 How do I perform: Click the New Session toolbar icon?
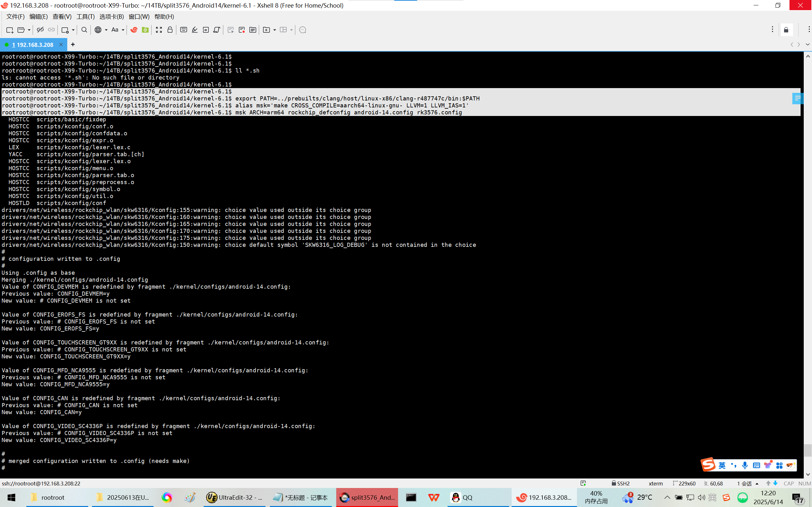(10, 30)
